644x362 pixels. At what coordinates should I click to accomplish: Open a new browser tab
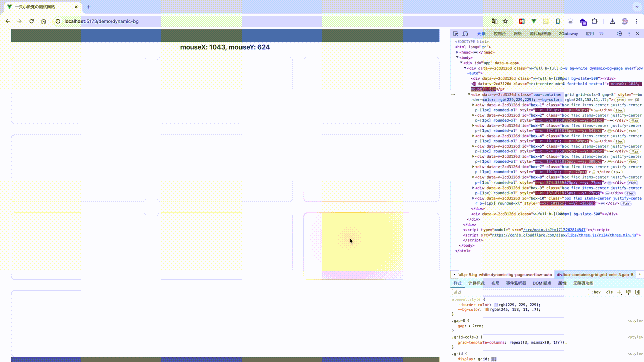point(89,7)
